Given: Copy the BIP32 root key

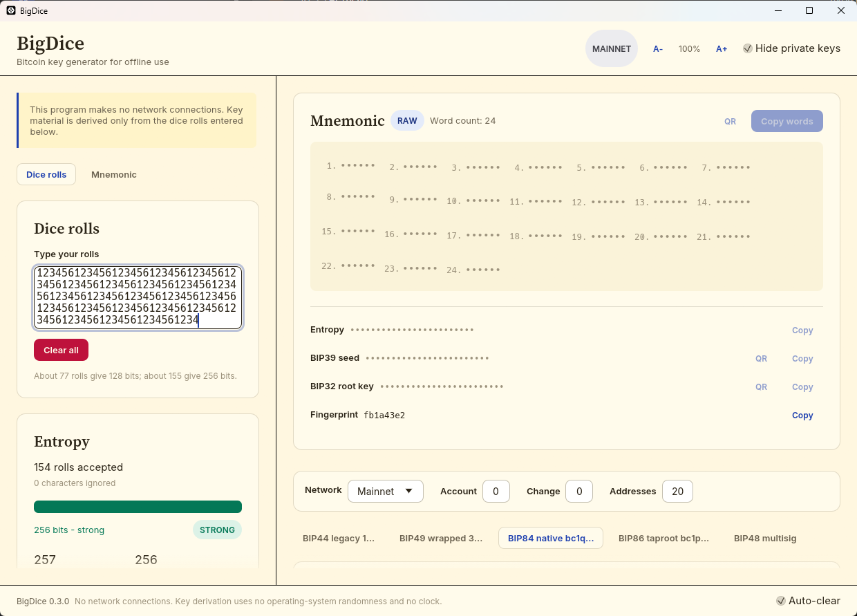Looking at the screenshot, I should (802, 387).
